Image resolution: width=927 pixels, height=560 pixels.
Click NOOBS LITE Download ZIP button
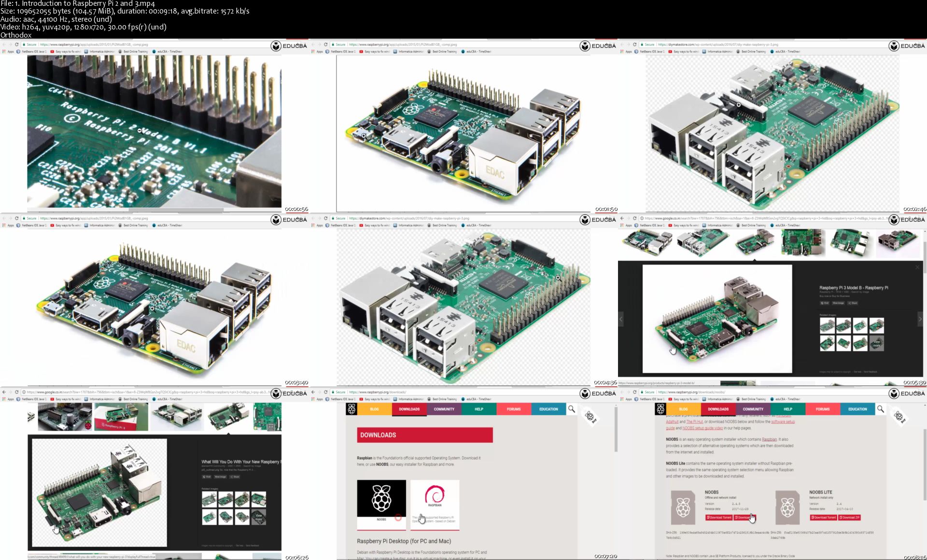pyautogui.click(x=849, y=517)
